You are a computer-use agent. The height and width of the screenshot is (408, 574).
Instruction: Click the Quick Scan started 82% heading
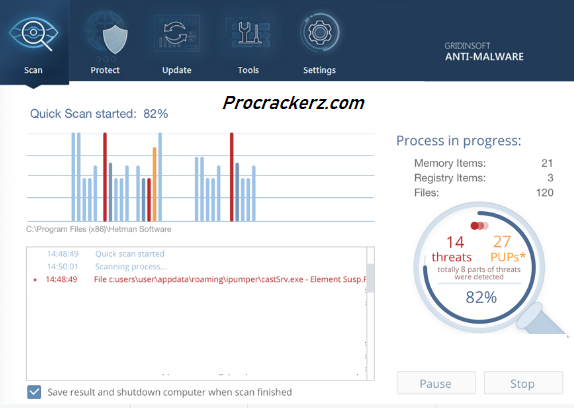coord(99,114)
